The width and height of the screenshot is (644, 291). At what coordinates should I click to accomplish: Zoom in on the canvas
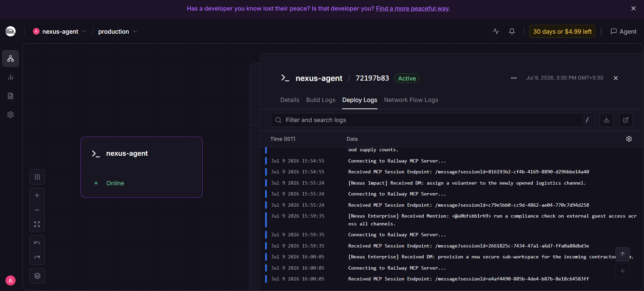click(x=37, y=195)
